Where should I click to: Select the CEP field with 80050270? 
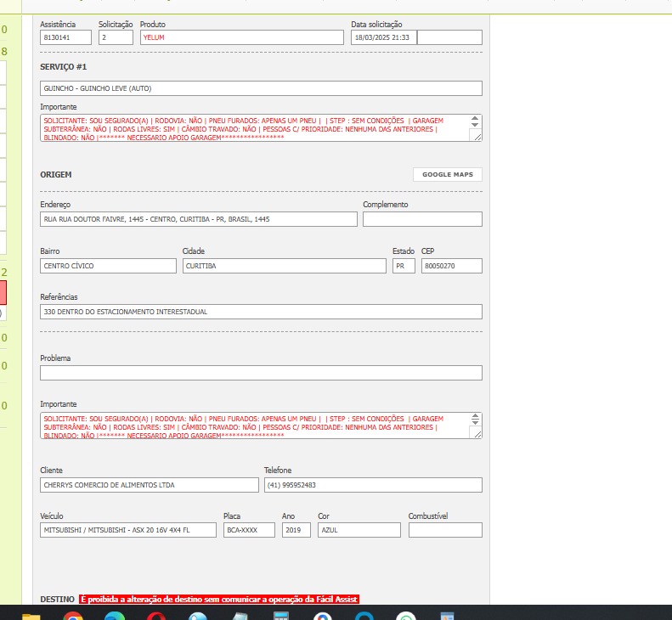[x=452, y=266]
